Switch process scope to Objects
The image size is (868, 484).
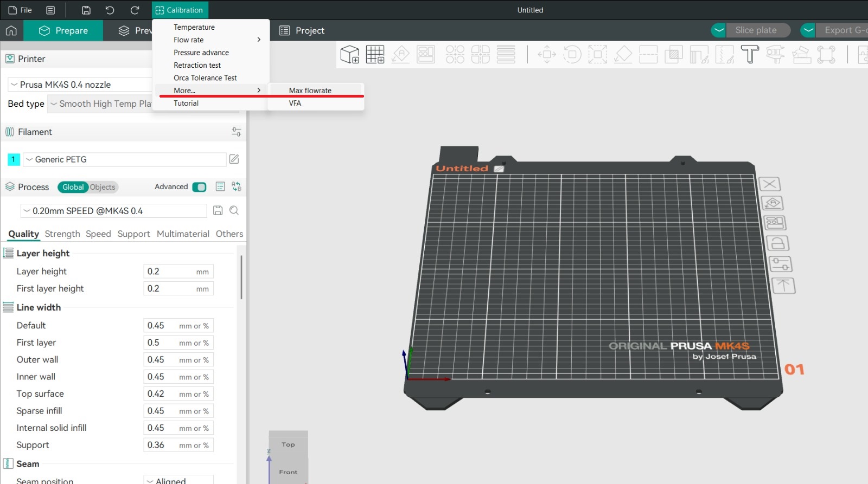(x=103, y=187)
